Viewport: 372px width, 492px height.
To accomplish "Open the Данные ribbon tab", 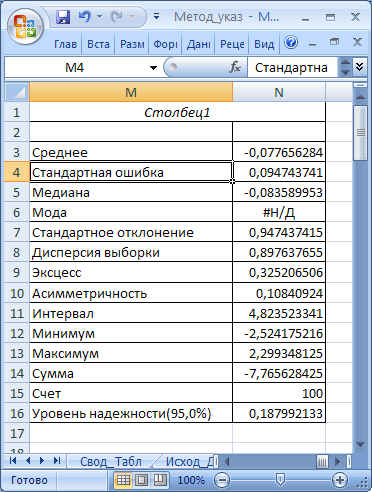I will (198, 44).
